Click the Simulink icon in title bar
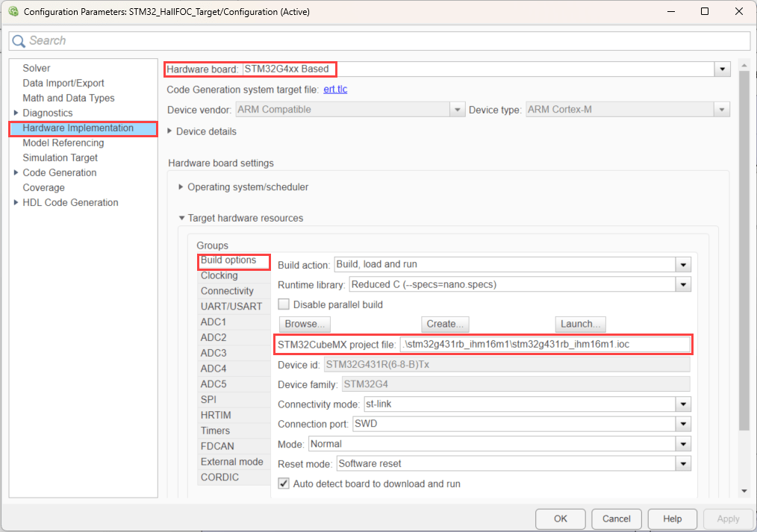The height and width of the screenshot is (532, 757). [13, 12]
